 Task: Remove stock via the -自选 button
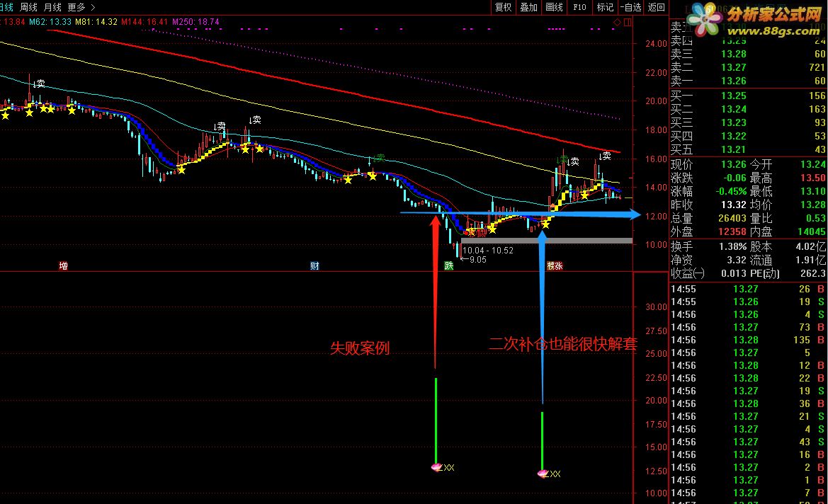coord(630,7)
